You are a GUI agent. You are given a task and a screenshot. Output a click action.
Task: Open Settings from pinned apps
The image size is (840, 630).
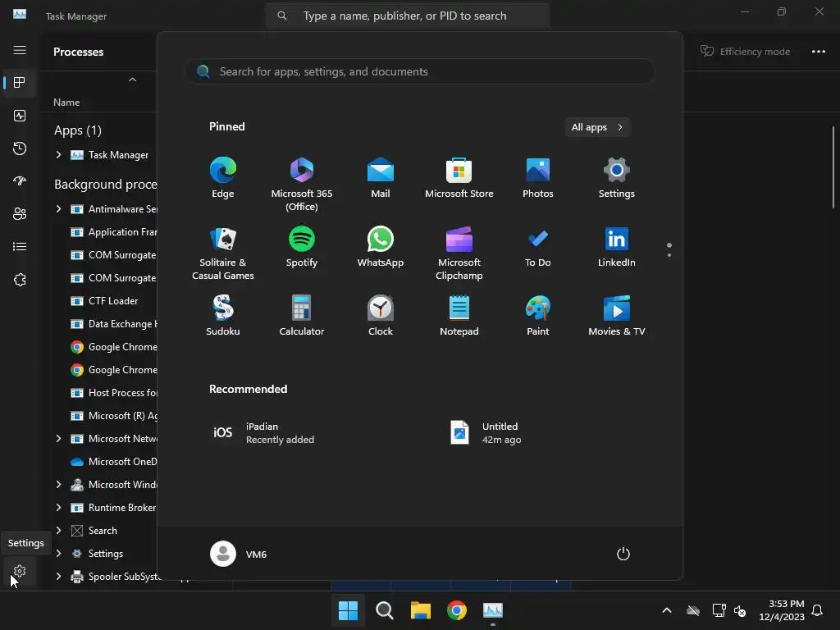coord(617,178)
